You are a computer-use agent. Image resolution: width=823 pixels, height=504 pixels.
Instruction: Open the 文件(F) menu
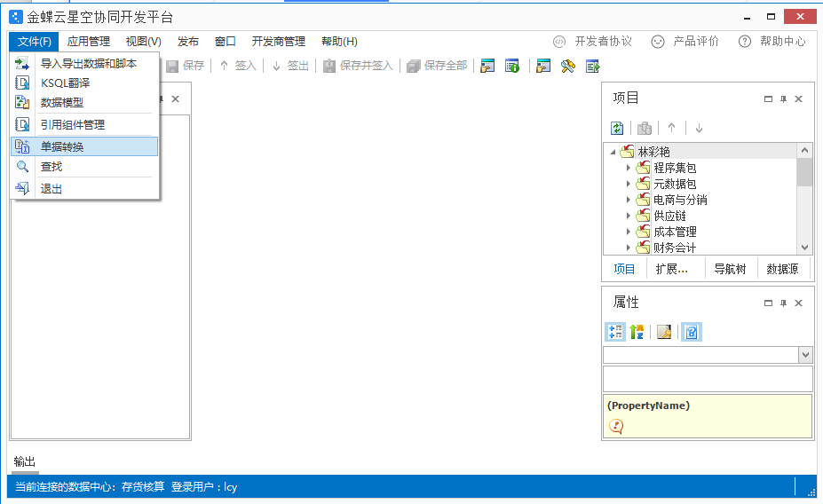coord(34,42)
